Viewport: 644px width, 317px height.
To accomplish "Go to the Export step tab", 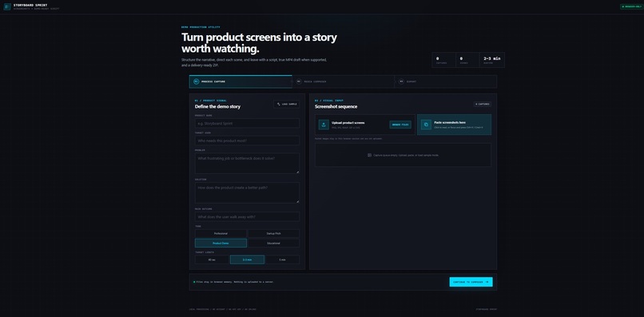I will [x=446, y=81].
